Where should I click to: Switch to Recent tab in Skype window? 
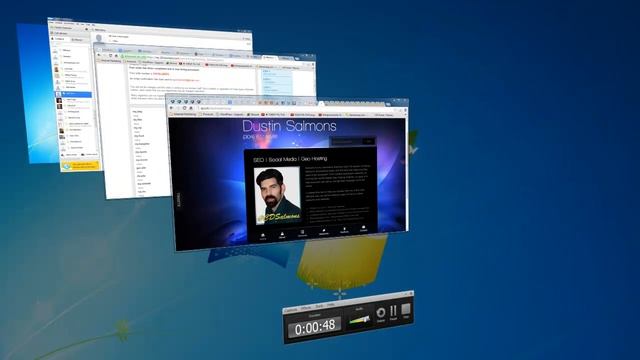(x=77, y=40)
